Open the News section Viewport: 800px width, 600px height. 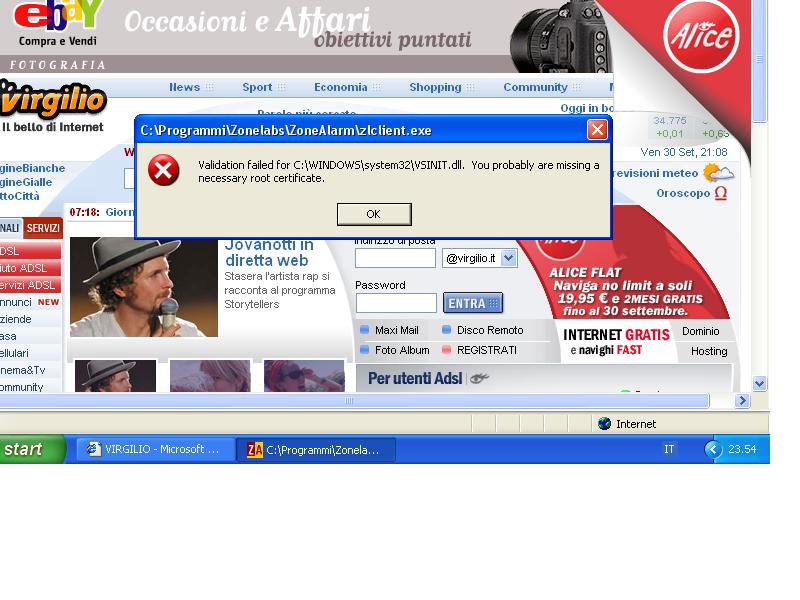click(x=184, y=87)
